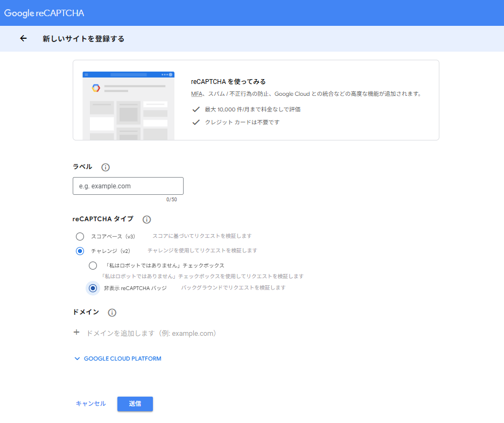The width and height of the screenshot is (504, 423).
Task: Click スコアに基づいてリクエストを検証します description
Action: 202,236
